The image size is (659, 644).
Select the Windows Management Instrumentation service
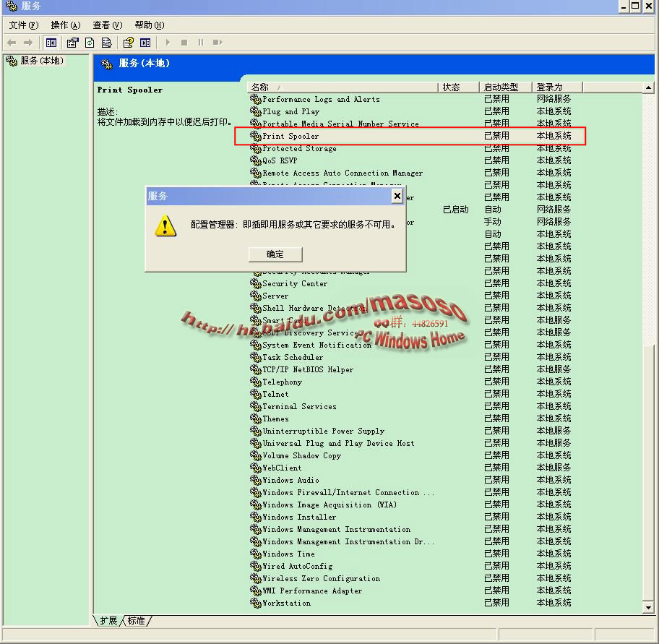[336, 529]
